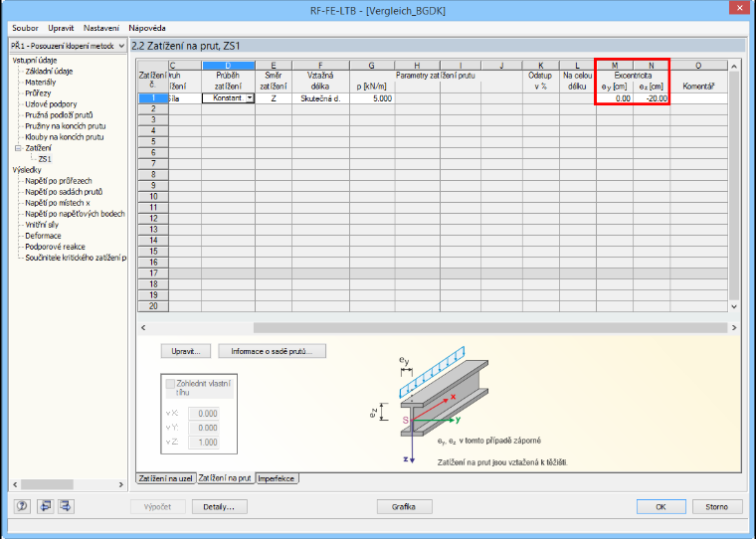Click the v Z value field 1.000
Viewport: 756px width, 539px height.
click(x=204, y=443)
